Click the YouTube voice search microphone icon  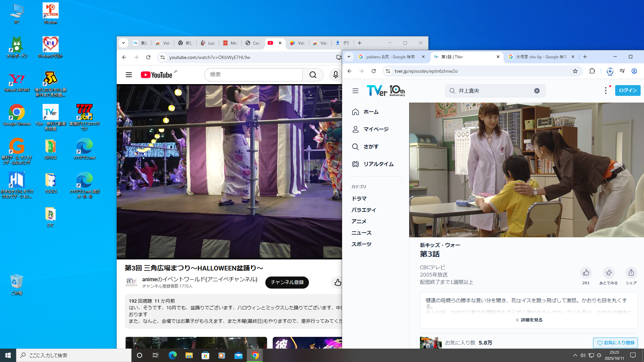pos(335,74)
